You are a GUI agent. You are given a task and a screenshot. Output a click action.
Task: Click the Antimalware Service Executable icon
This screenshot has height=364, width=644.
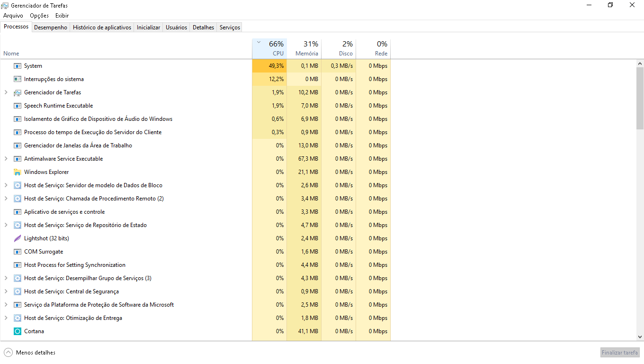pos(18,159)
